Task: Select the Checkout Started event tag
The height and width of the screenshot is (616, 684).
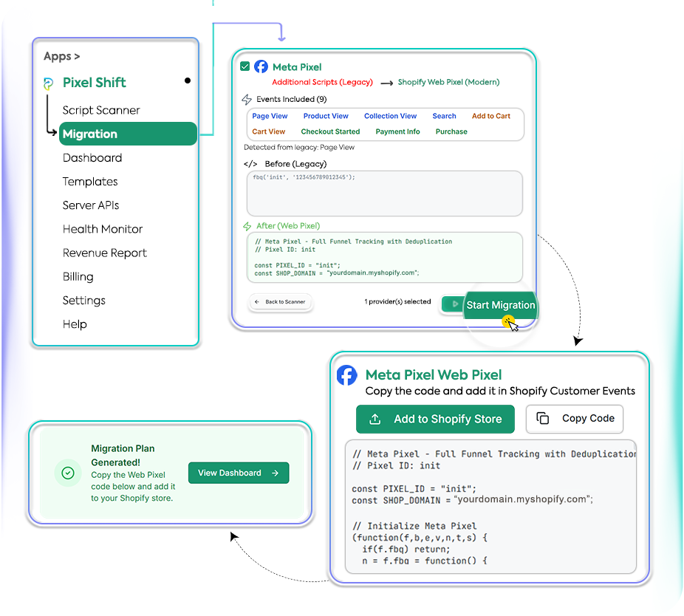Action: (330, 131)
